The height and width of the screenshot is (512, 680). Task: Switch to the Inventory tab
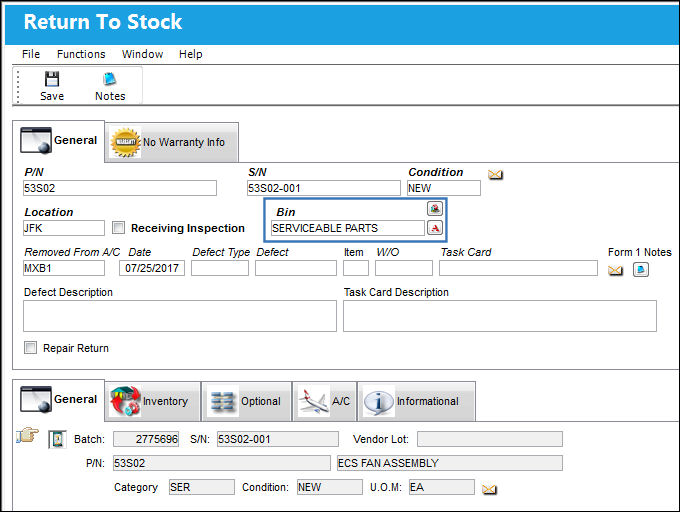tap(153, 401)
